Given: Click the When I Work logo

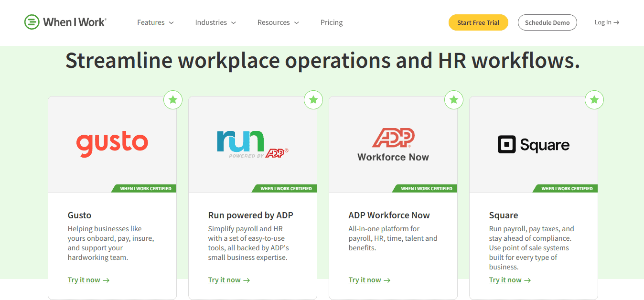Looking at the screenshot, I should point(65,22).
